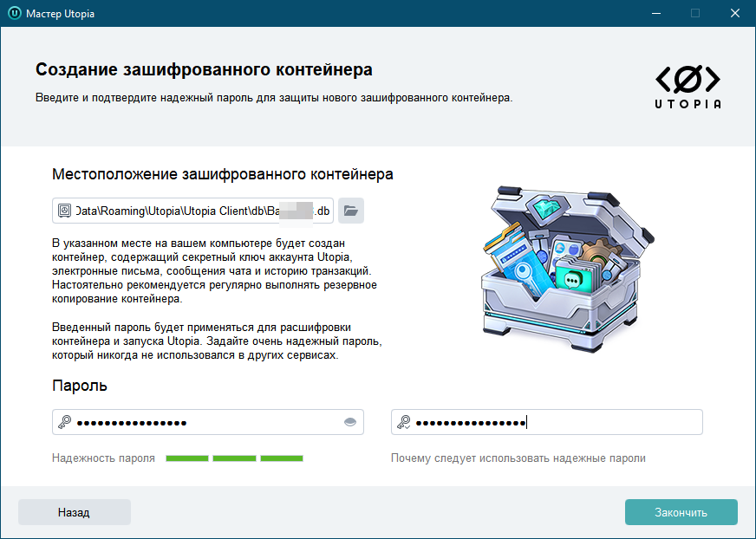Click the Utopia logo in the header
The width and height of the screenshot is (756, 539).
point(688,87)
